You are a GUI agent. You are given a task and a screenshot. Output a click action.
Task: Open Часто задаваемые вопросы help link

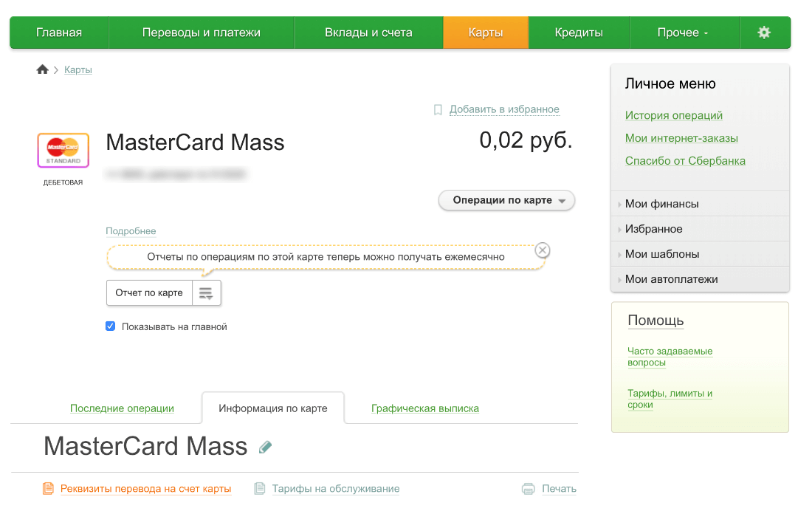[670, 357]
